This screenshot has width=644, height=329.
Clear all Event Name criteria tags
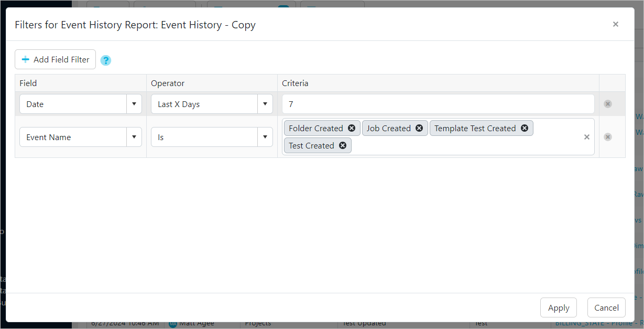(587, 137)
